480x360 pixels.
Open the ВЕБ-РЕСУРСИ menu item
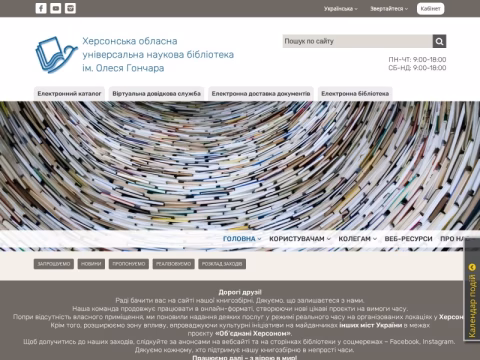[408, 239]
